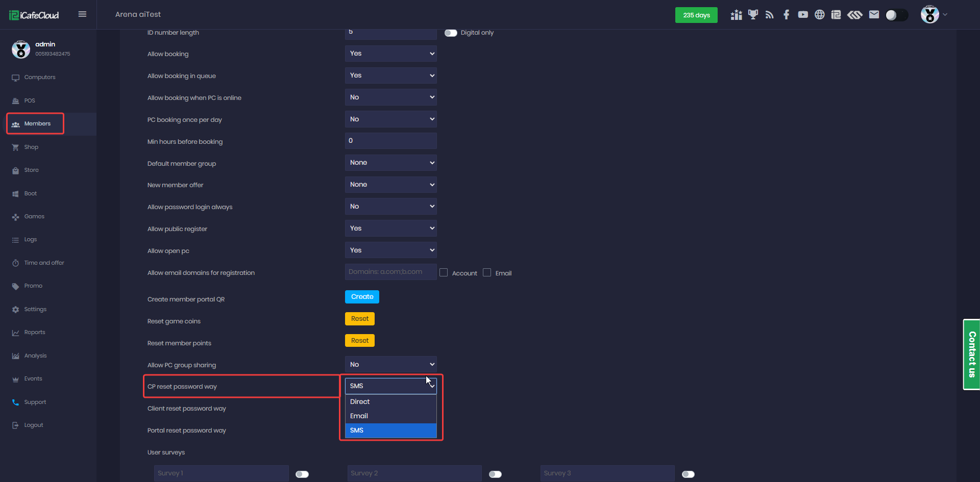
Task: Check the Email checkbox for domain registration
Action: pos(487,273)
